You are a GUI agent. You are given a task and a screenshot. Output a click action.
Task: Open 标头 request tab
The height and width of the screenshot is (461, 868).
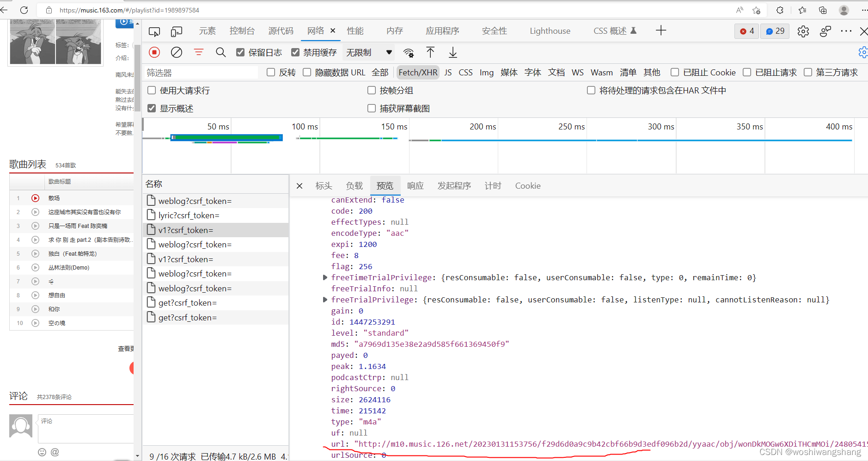point(324,186)
